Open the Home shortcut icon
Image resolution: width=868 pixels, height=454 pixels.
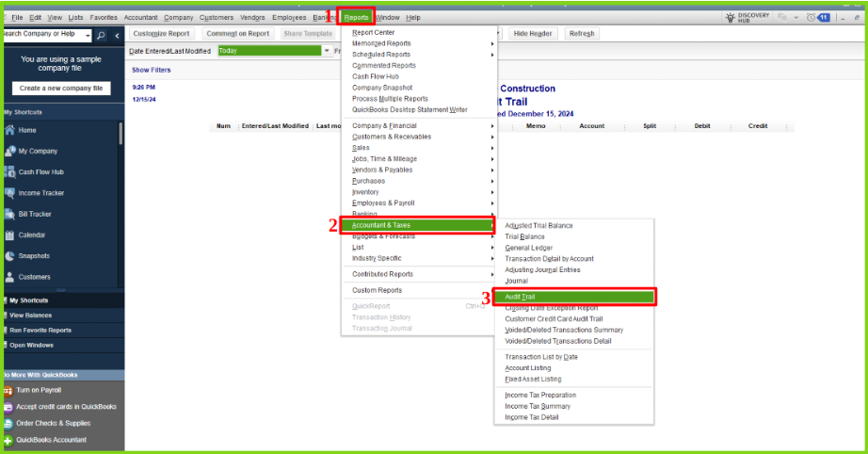coord(9,130)
